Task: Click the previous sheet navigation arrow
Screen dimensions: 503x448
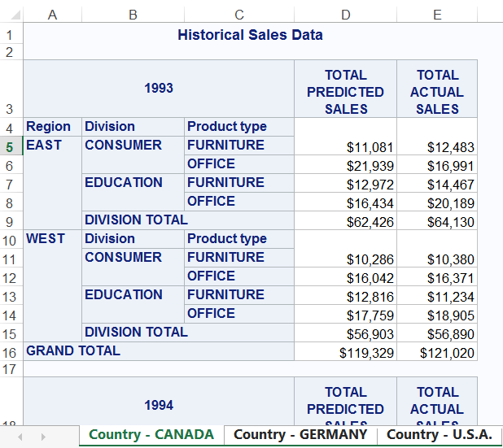Action: pyautogui.click(x=21, y=437)
